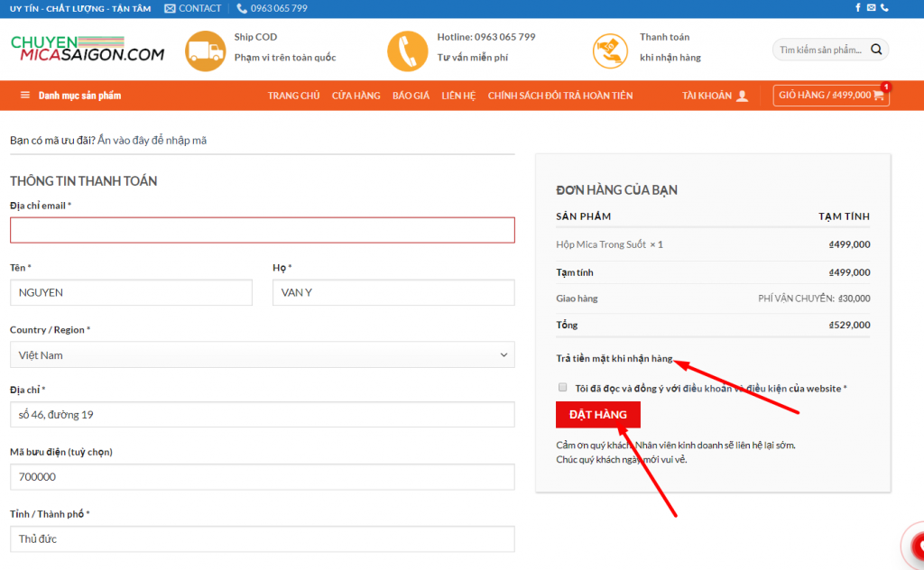Screen dimensions: 924x570
Task: Click the orange hotline phone icon
Action: pos(407,51)
